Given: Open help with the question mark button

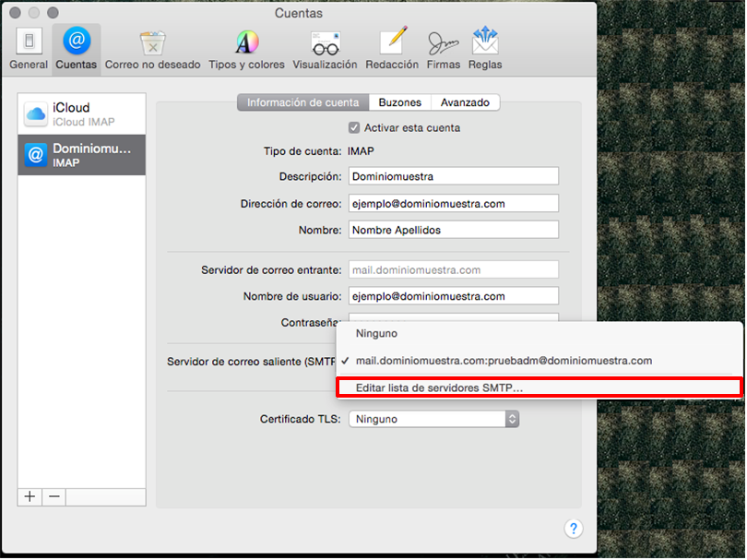Looking at the screenshot, I should (574, 528).
